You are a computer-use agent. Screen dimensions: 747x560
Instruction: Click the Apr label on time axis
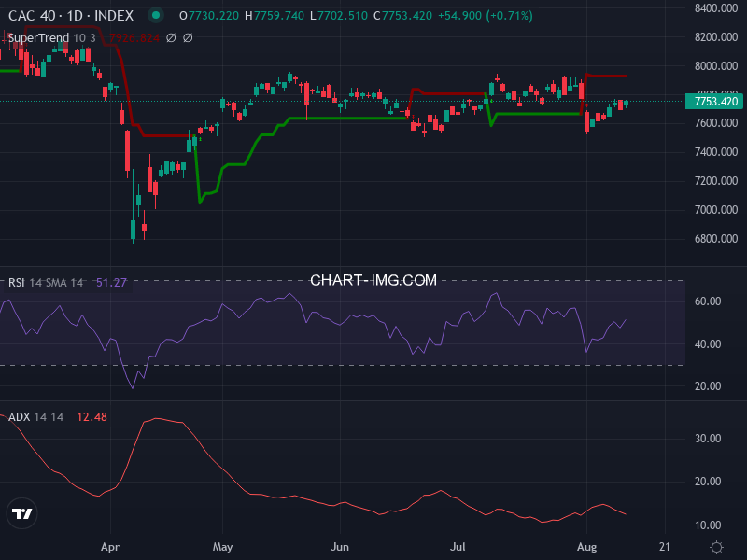110,547
